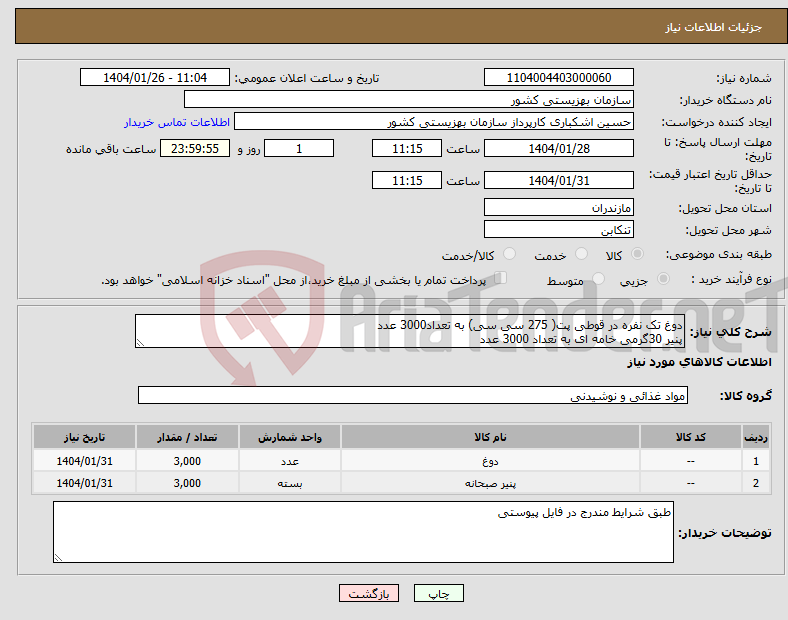Click the 3,000 quantity cell for دوغ
788x620 pixels.
coord(187,461)
